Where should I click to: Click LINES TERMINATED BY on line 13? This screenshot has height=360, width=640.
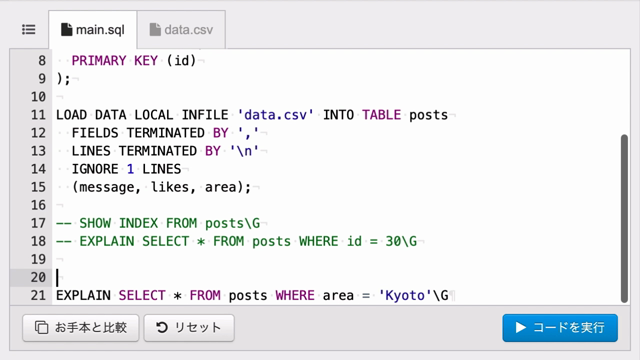coord(146,151)
